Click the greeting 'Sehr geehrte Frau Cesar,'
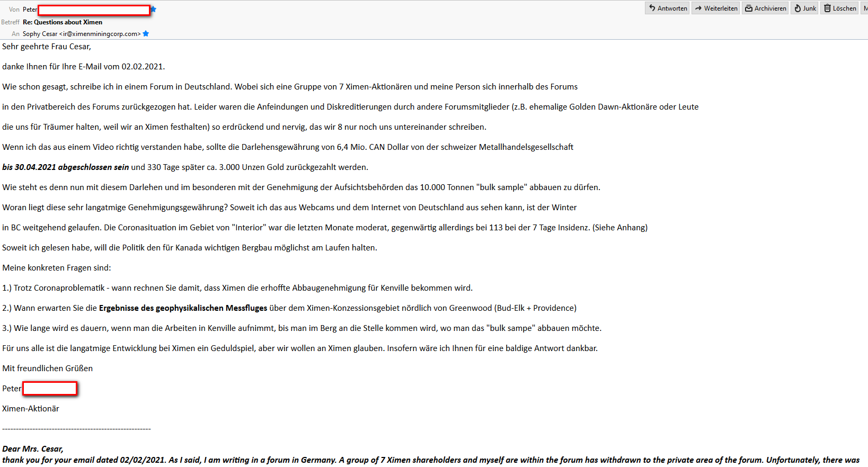This screenshot has width=868, height=467. (47, 47)
